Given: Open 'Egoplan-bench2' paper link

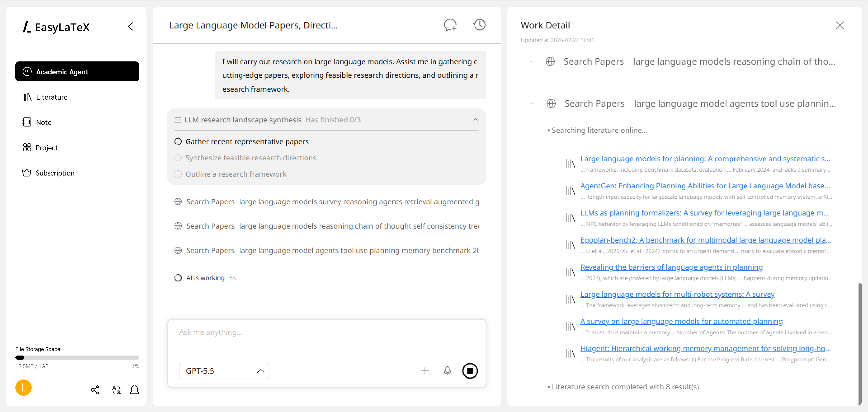Looking at the screenshot, I should click(705, 240).
